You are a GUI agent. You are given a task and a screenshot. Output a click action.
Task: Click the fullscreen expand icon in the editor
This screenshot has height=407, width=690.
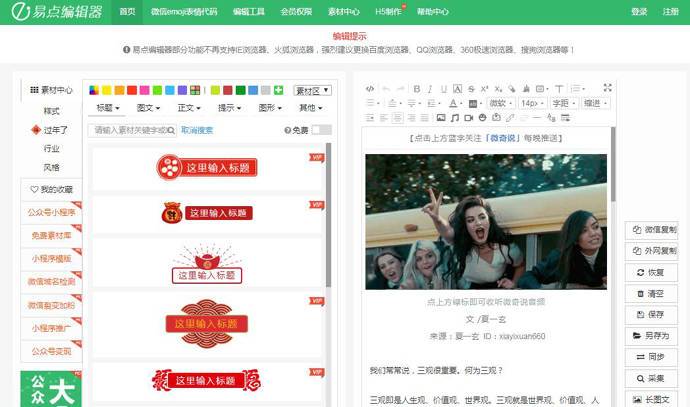point(607,89)
